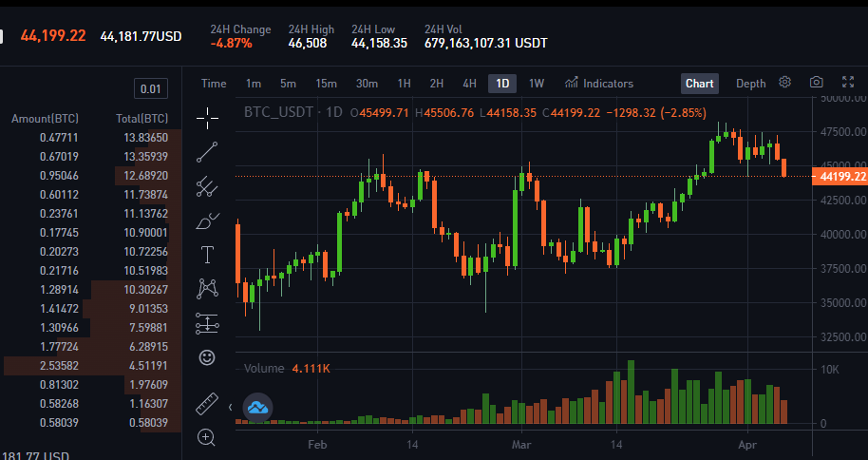Switch to the 1H interval
Image resolution: width=868 pixels, height=460 pixels.
(x=405, y=84)
